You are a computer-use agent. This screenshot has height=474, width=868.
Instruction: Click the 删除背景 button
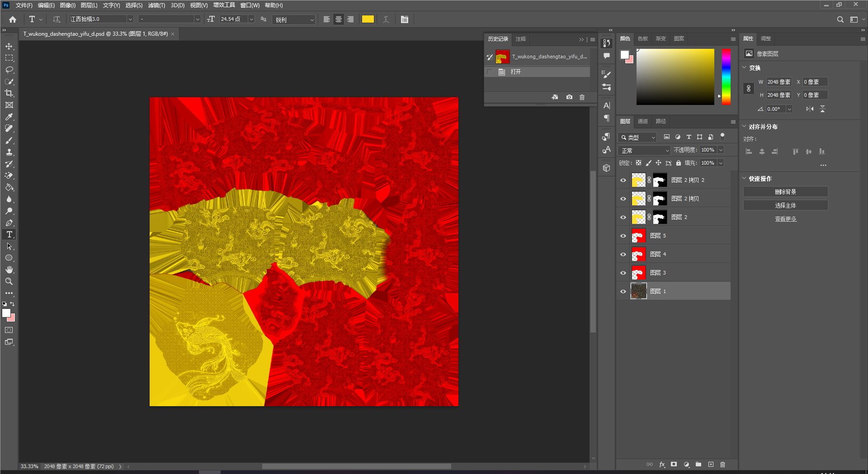pyautogui.click(x=785, y=192)
